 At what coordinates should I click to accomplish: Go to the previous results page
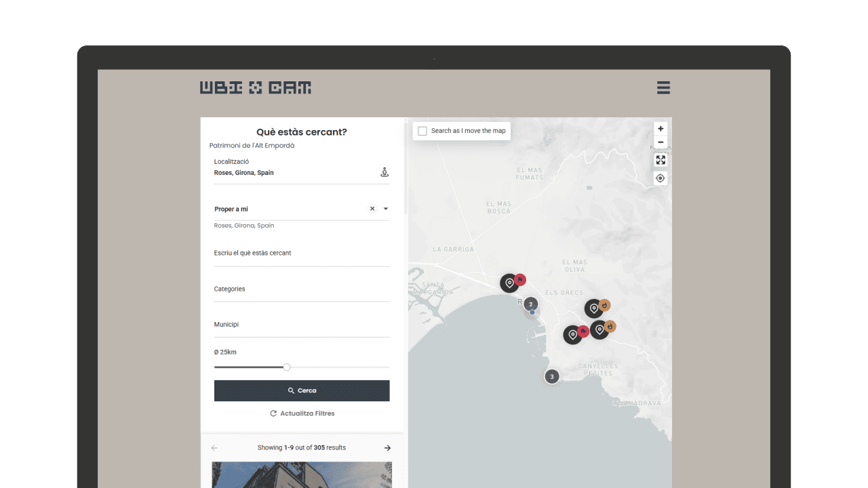214,448
